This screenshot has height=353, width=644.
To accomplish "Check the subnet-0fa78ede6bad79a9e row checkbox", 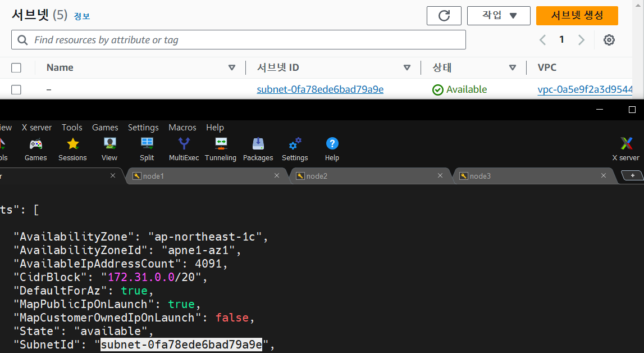I will tap(16, 89).
